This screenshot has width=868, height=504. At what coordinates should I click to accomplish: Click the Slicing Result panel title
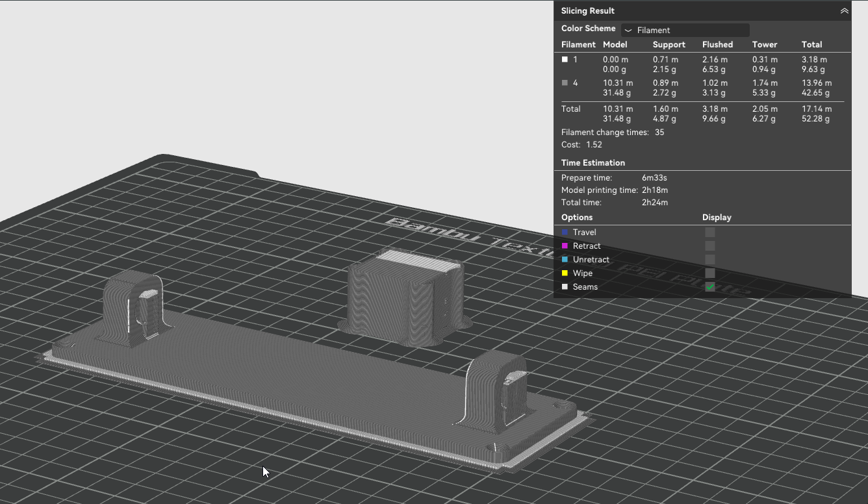click(587, 11)
